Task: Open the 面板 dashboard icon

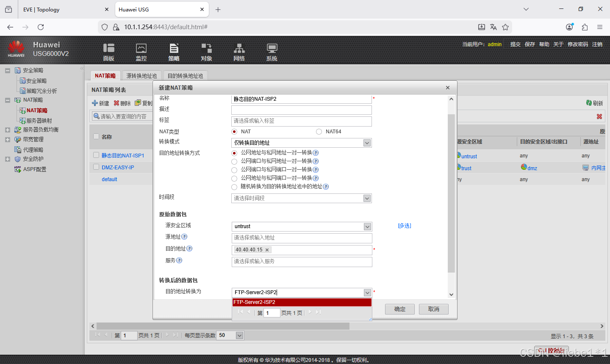Action: (109, 48)
